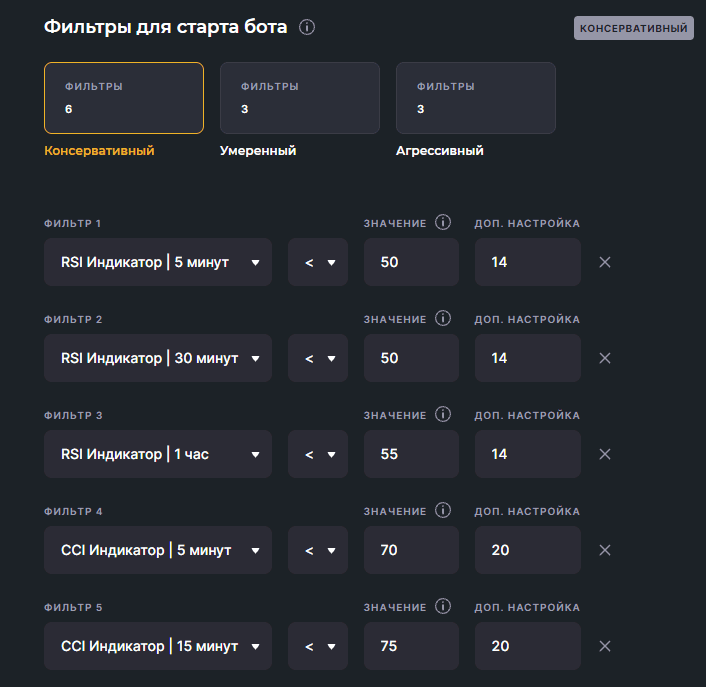Image resolution: width=706 pixels, height=687 pixels.
Task: Remove Фильтр 5 using the X icon
Action: coord(604,646)
